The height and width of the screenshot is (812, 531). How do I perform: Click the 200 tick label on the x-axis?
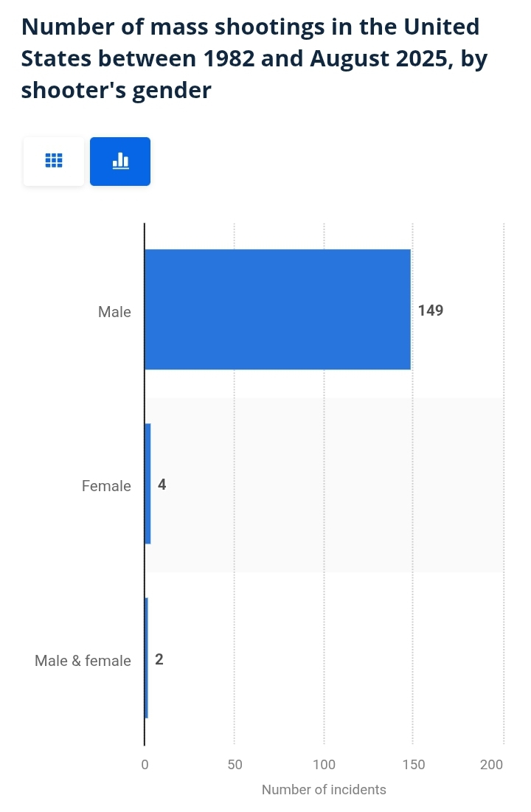492,765
